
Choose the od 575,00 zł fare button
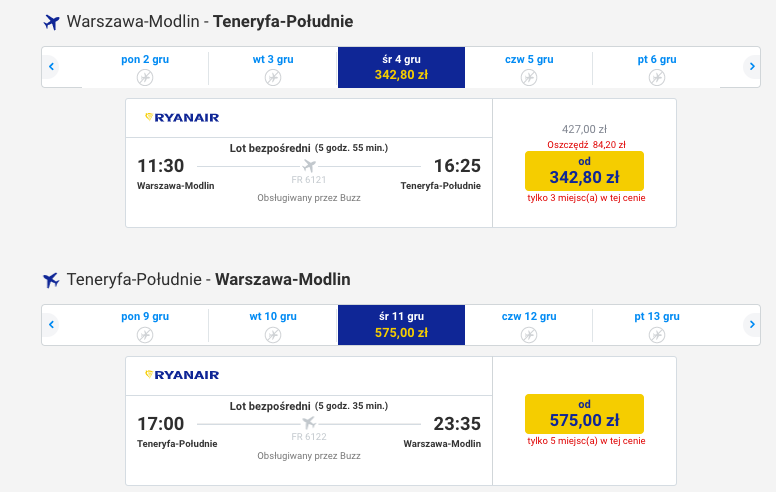tap(584, 414)
